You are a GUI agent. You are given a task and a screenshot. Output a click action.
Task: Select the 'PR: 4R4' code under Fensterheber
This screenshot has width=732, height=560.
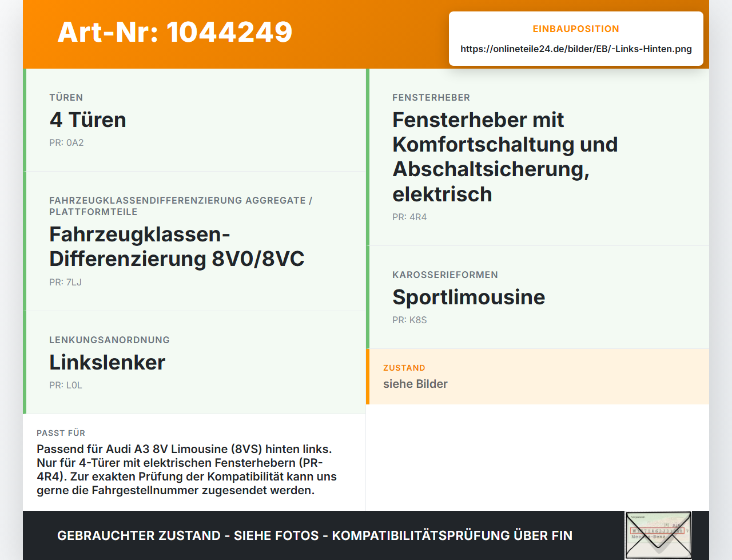pyautogui.click(x=409, y=217)
